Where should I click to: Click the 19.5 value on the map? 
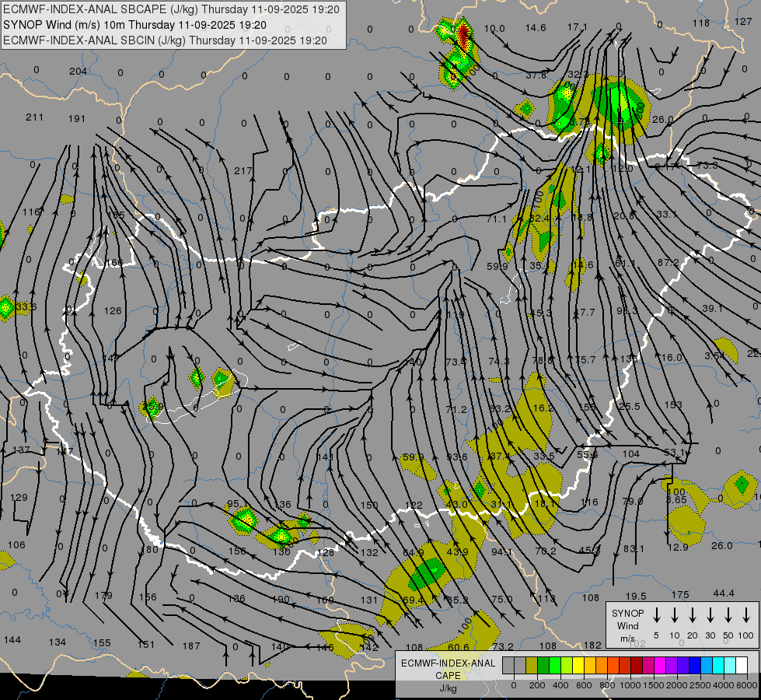(636, 596)
